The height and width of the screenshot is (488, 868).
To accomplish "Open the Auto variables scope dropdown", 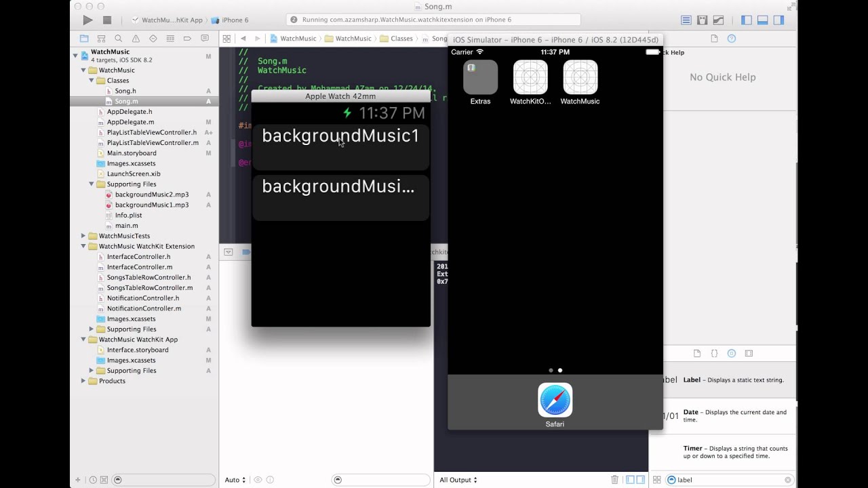I will (235, 480).
